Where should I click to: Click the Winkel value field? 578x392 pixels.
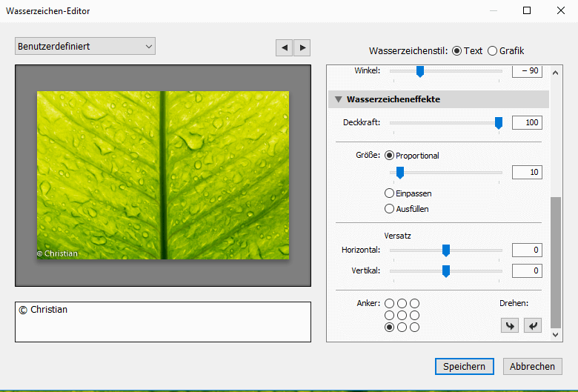[527, 71]
